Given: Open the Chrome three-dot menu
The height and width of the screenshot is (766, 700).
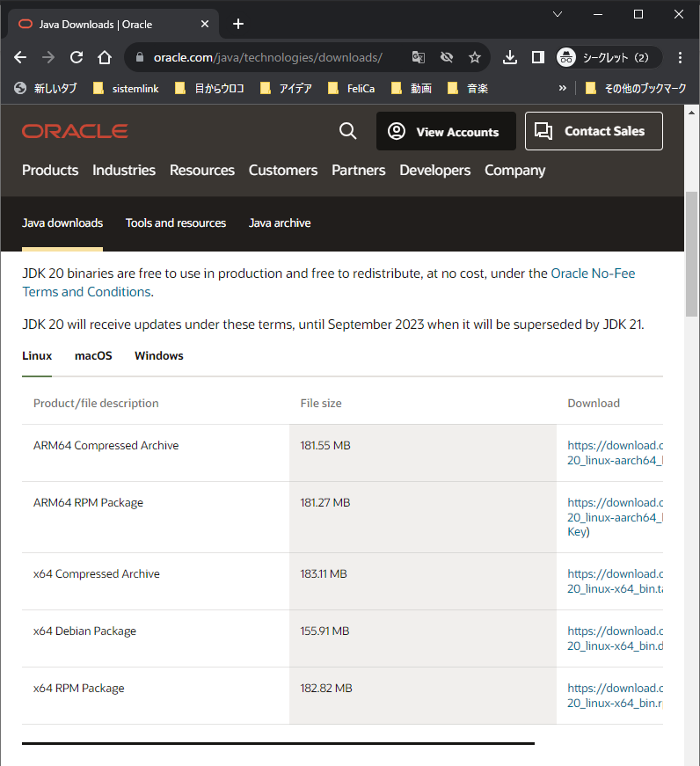Looking at the screenshot, I should click(x=680, y=56).
